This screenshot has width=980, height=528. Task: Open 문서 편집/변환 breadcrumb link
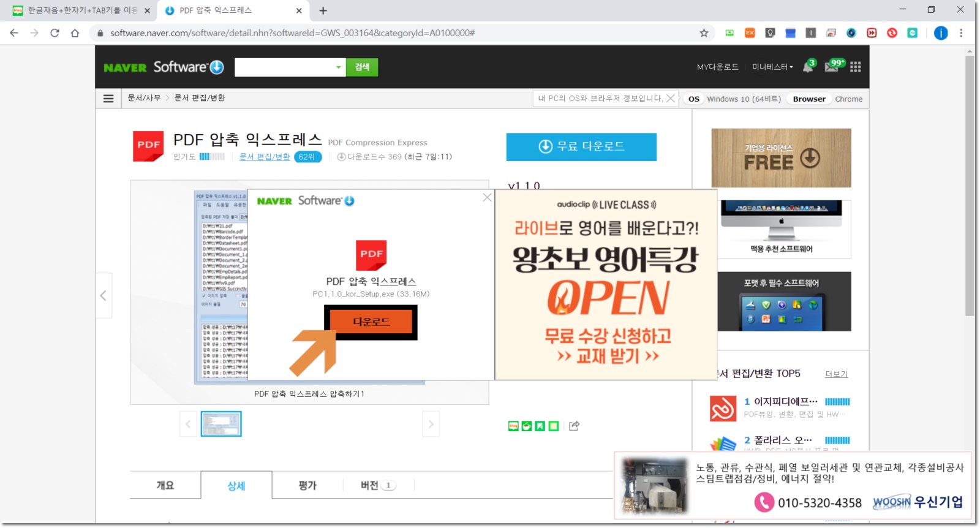(x=200, y=98)
